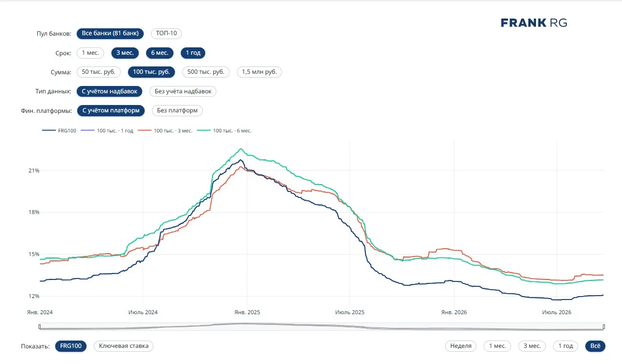Toggle legend entry 100 тыс. · 1 год
Screen dimensions: 622x364
[x=107, y=130]
